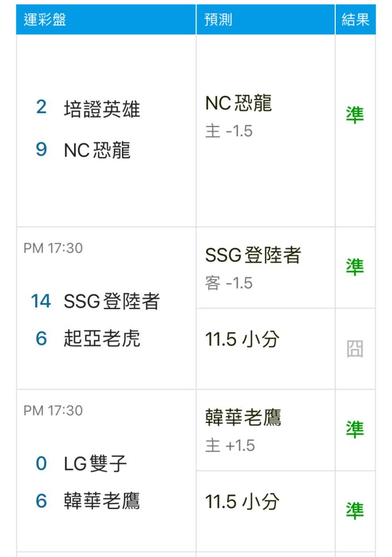The width and height of the screenshot is (392, 557).
Task: Open the 培證英雄 team link
Action: 102,109
